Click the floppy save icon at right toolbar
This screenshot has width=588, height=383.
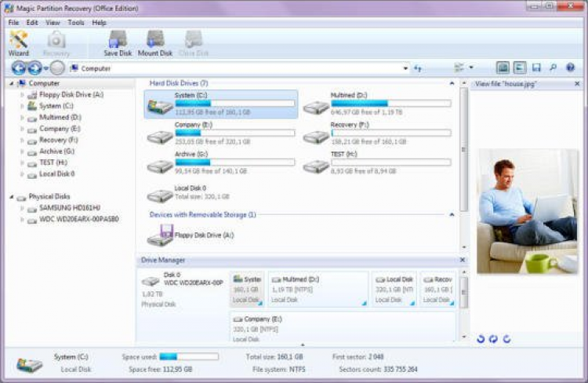pos(536,67)
